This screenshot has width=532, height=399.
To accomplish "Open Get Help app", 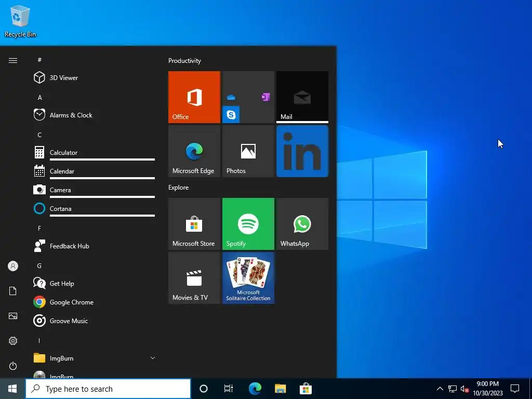I will pos(94,283).
